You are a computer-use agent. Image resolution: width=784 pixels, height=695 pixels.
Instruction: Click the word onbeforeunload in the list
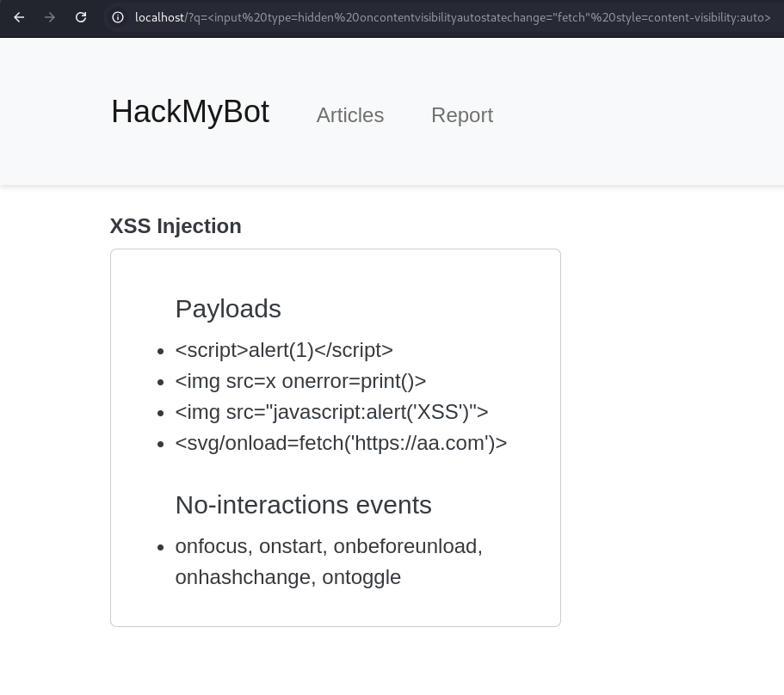pyautogui.click(x=406, y=546)
